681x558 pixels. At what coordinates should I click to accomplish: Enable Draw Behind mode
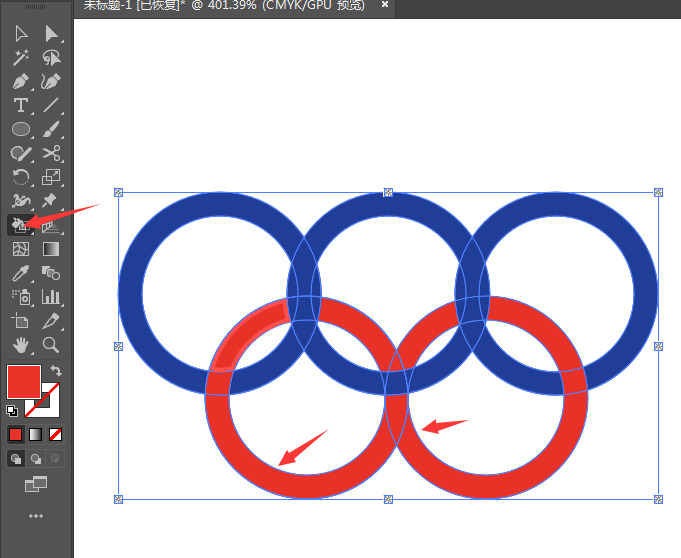(36, 459)
